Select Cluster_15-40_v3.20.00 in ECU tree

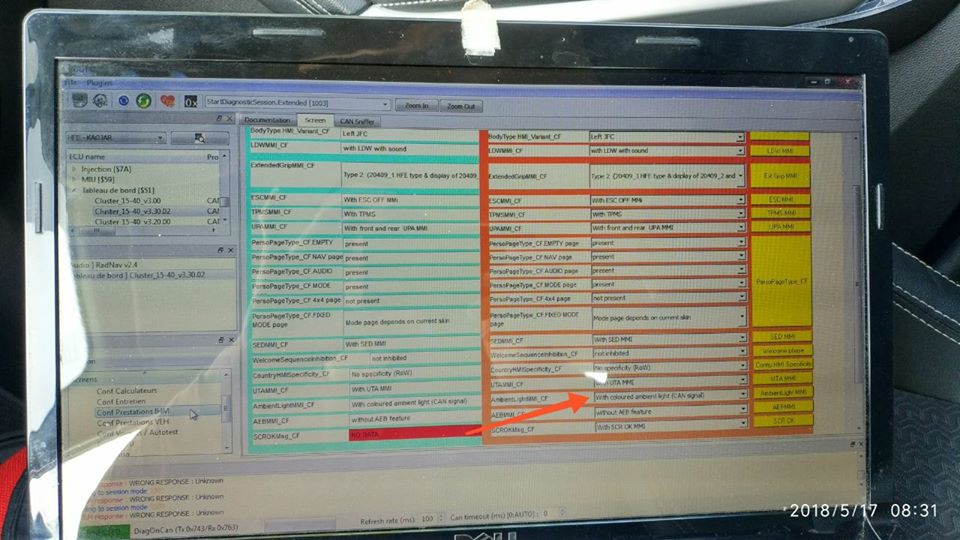pos(132,222)
